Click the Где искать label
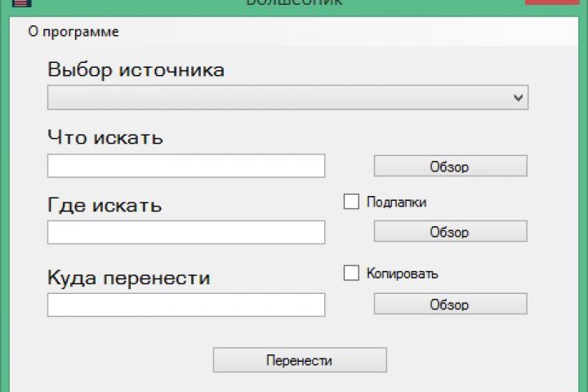Screen dimensions: 588x392 point(105,205)
